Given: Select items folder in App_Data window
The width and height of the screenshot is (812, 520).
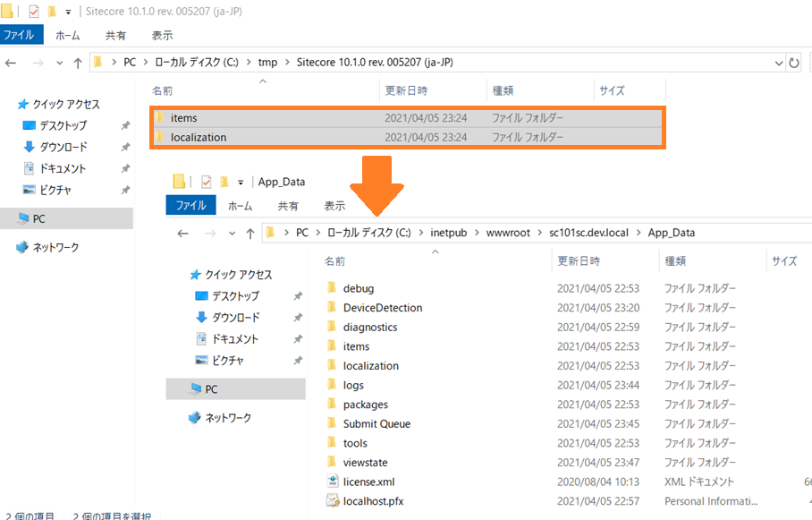Looking at the screenshot, I should (x=356, y=346).
